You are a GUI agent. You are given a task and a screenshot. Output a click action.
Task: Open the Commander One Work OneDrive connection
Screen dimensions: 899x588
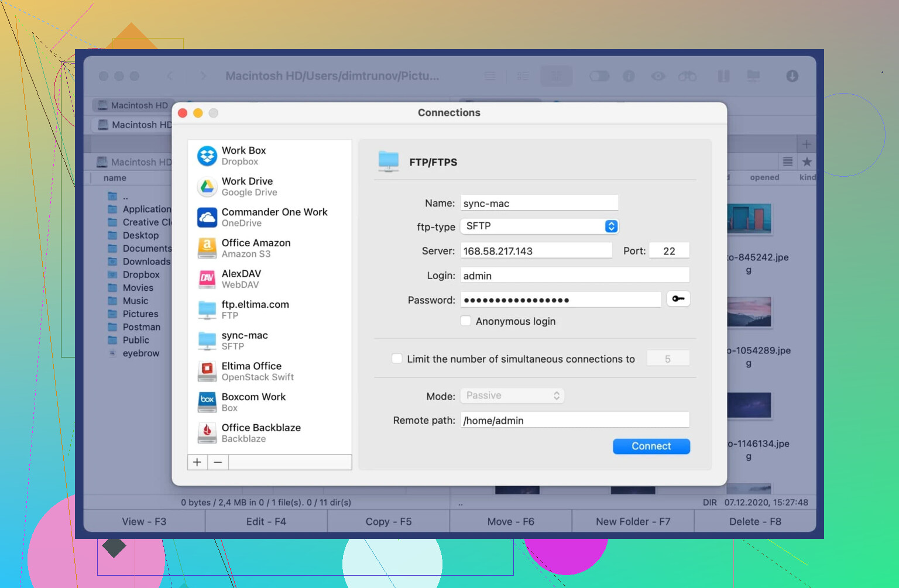pyautogui.click(x=274, y=218)
